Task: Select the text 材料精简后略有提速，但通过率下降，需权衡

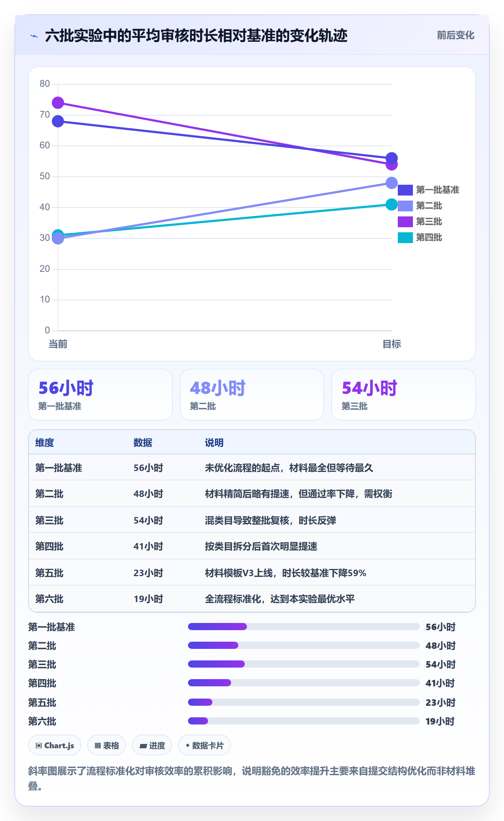Action: (x=298, y=494)
